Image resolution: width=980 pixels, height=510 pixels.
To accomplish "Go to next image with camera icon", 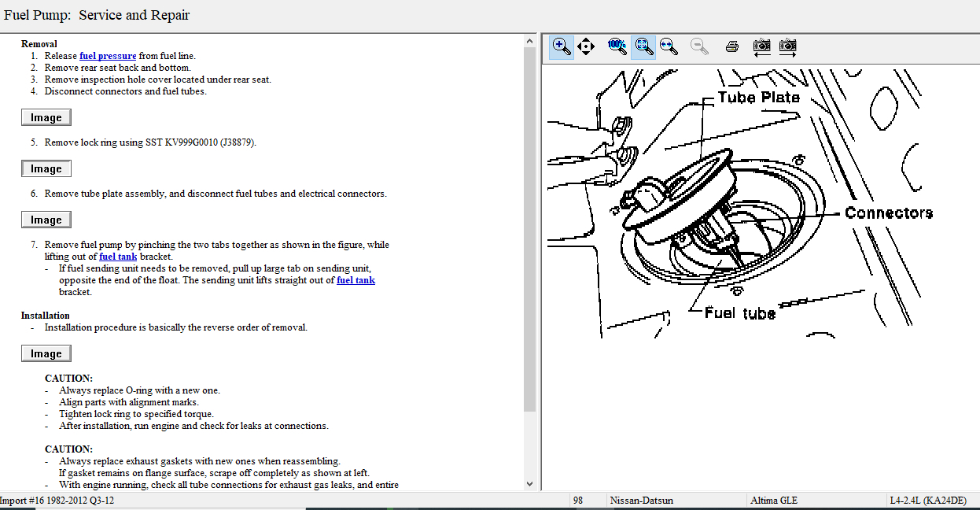I will [x=787, y=46].
